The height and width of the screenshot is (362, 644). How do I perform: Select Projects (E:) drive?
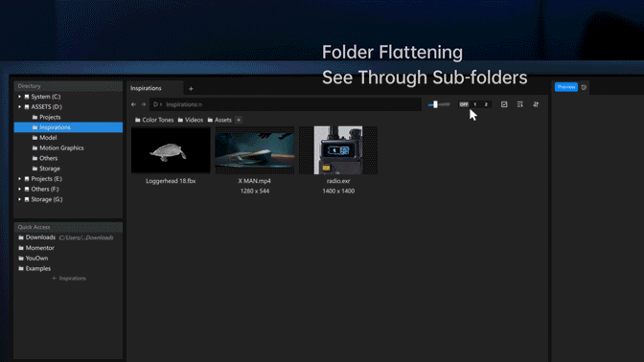[46, 178]
